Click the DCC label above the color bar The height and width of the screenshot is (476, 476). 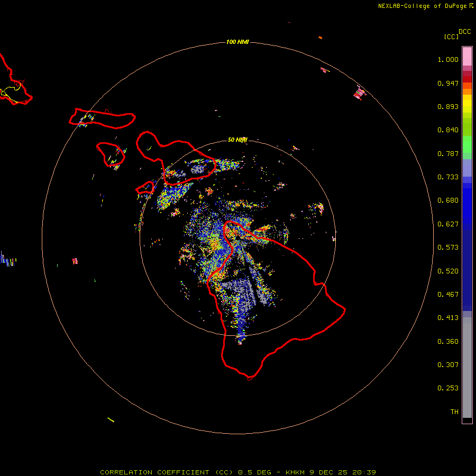click(x=464, y=32)
